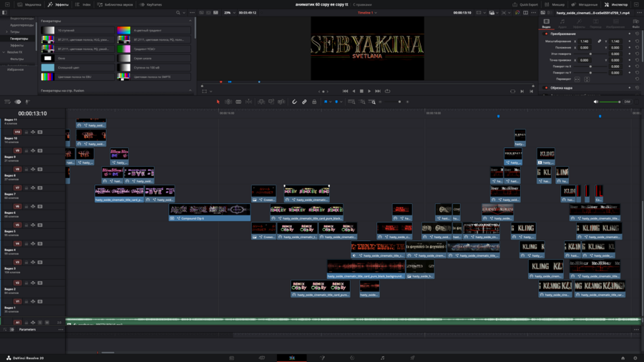
Task: Click the Loop playback icon
Action: click(x=387, y=91)
